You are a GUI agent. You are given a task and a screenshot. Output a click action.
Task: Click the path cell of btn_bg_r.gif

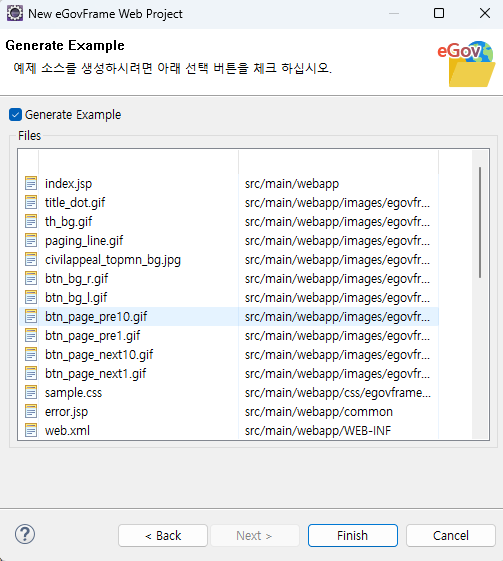[337, 279]
